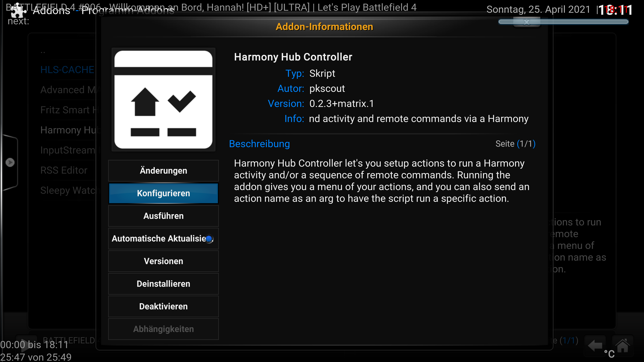The width and height of the screenshot is (644, 362).
Task: Click the back arrow icon
Action: (x=595, y=346)
